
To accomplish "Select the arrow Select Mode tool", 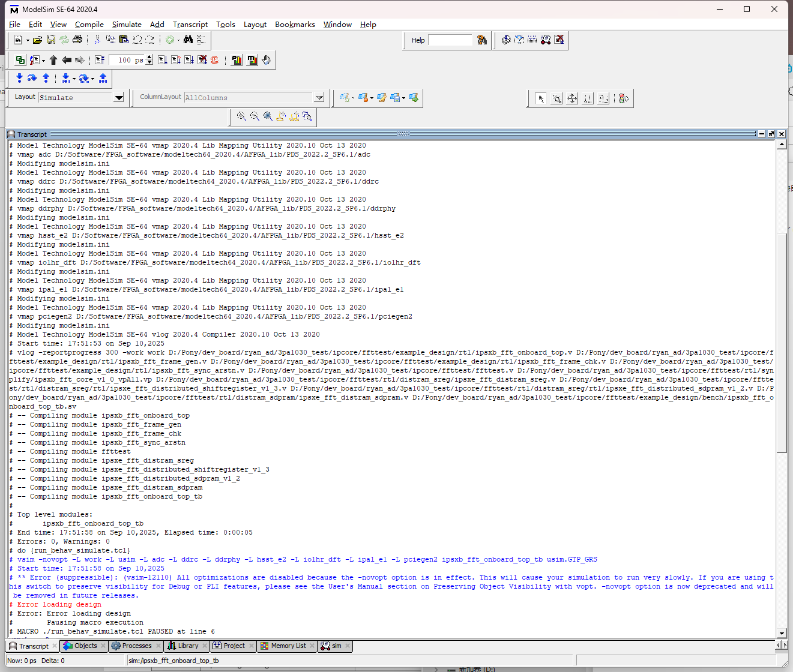I will click(x=541, y=98).
